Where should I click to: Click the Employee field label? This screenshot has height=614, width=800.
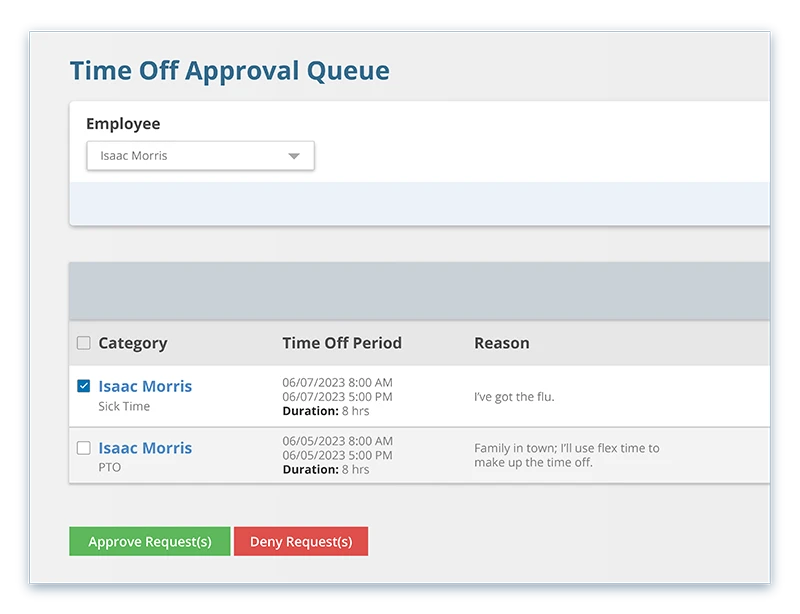123,124
